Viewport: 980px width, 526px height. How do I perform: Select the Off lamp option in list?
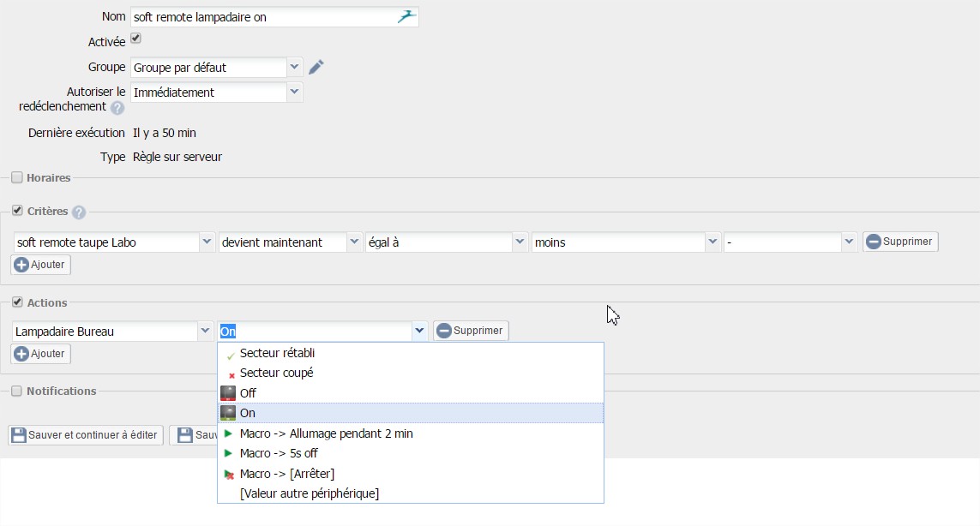point(248,393)
